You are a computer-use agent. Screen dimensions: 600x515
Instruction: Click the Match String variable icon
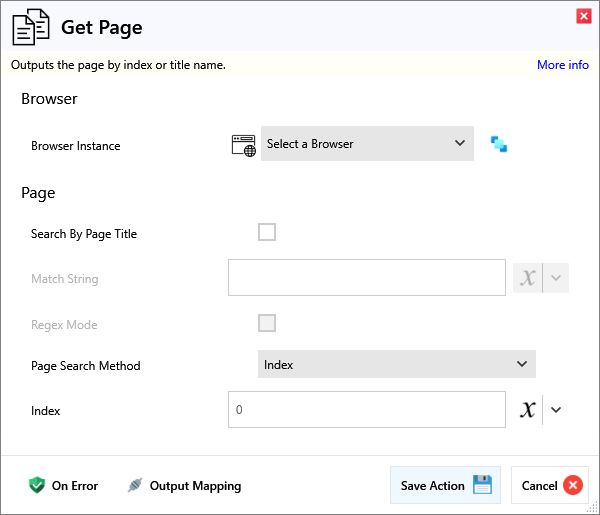(x=527, y=278)
